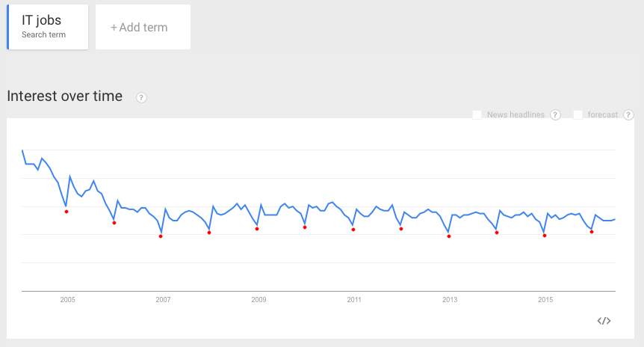The height and width of the screenshot is (347, 644).
Task: Click the last red dot right of 2015
Action: [x=592, y=232]
